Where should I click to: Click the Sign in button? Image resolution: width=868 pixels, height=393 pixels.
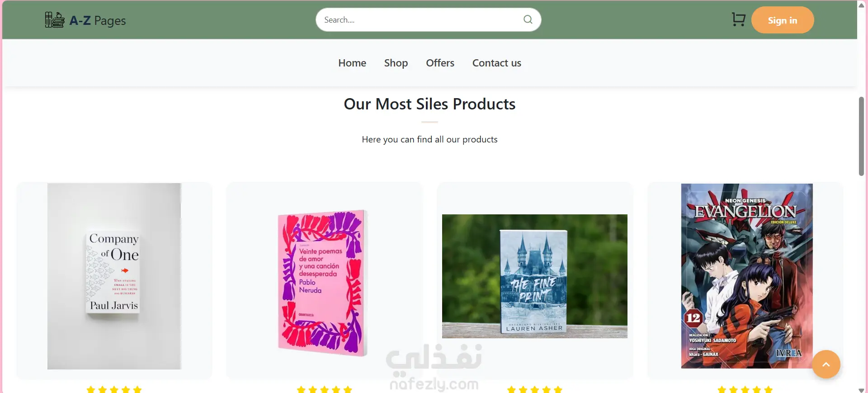(783, 20)
